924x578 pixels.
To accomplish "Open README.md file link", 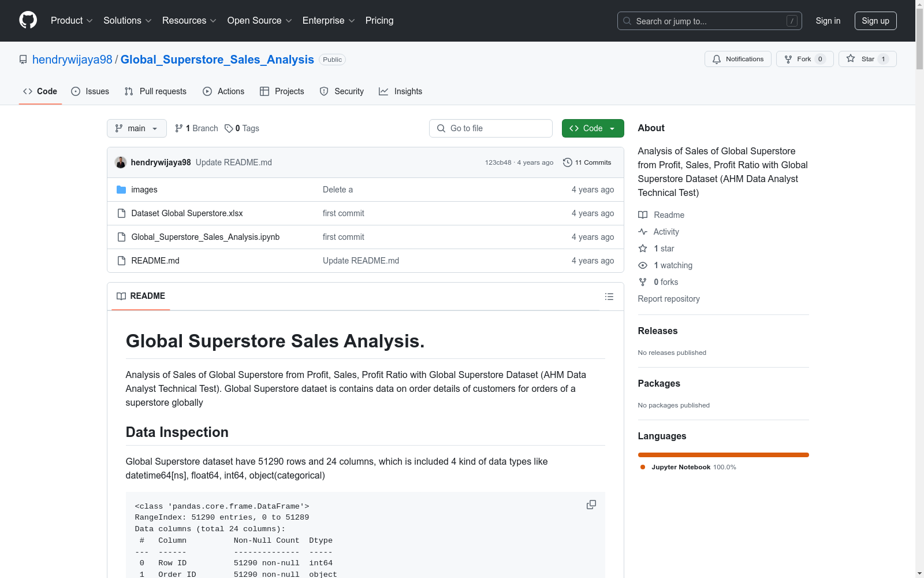I will [155, 261].
